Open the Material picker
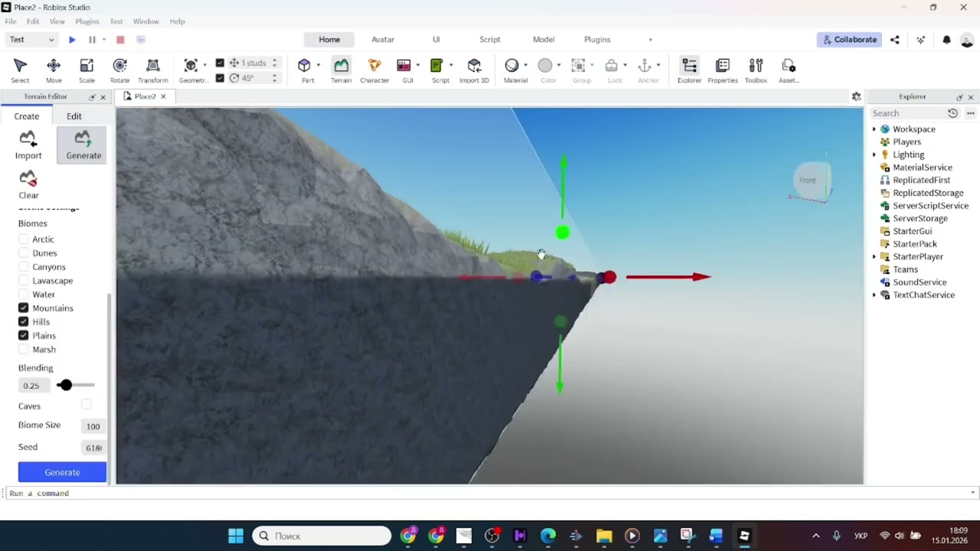Image resolution: width=980 pixels, height=551 pixels. point(512,70)
